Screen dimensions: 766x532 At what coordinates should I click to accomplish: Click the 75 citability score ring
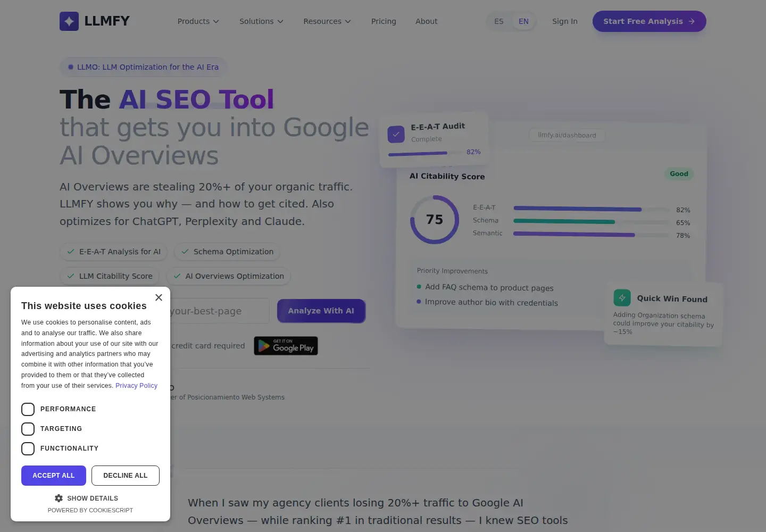435,220
